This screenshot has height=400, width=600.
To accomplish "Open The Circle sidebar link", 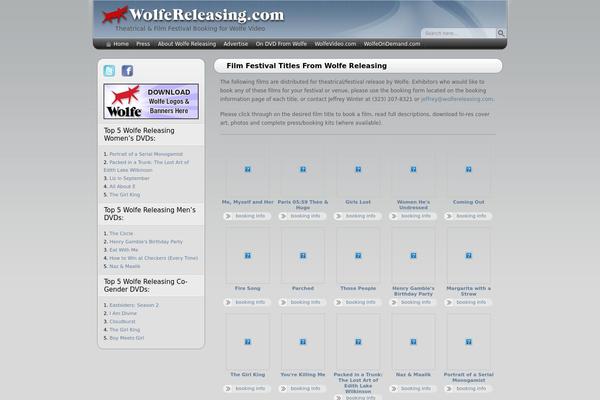I will click(121, 233).
